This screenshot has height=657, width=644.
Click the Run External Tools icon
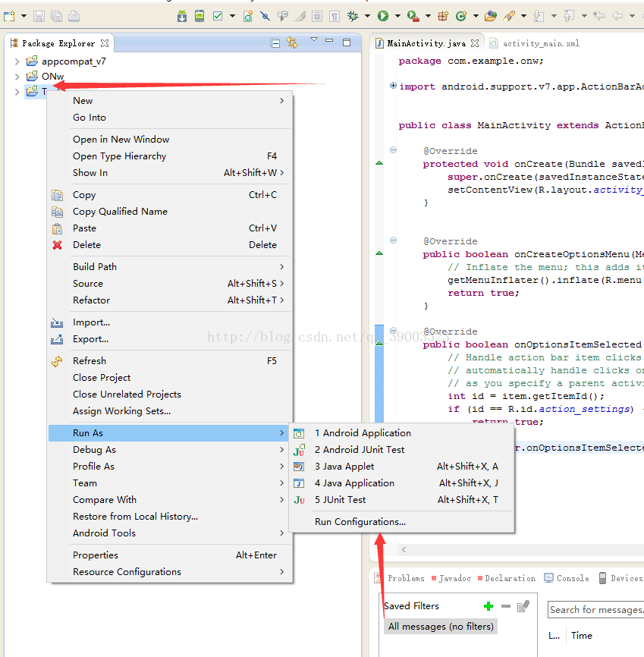pyautogui.click(x=413, y=17)
